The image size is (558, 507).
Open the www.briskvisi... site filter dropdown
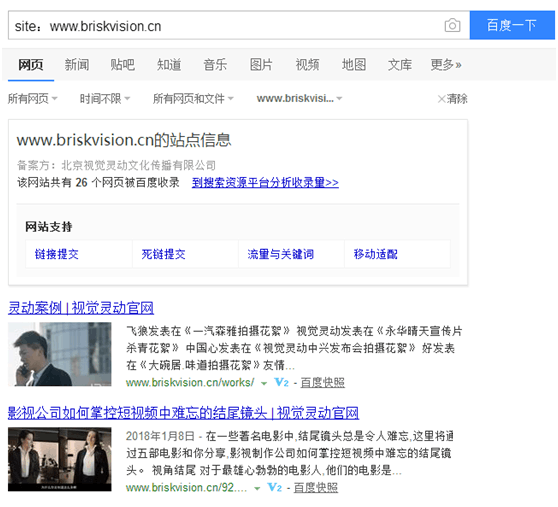[x=299, y=99]
